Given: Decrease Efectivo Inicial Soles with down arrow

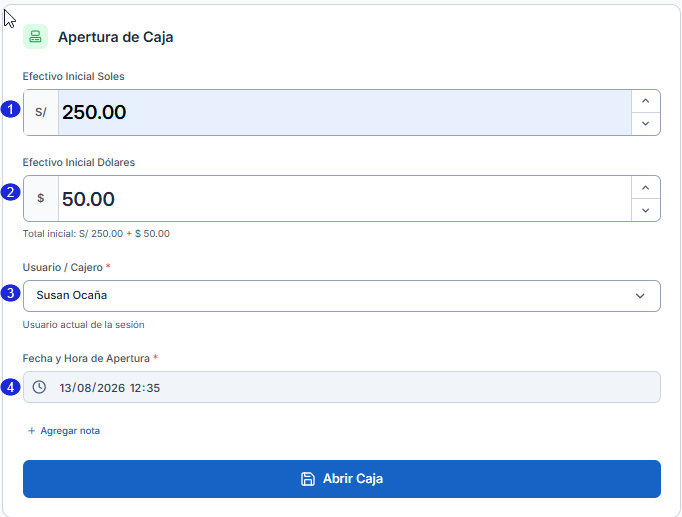Looking at the screenshot, I should 645,123.
